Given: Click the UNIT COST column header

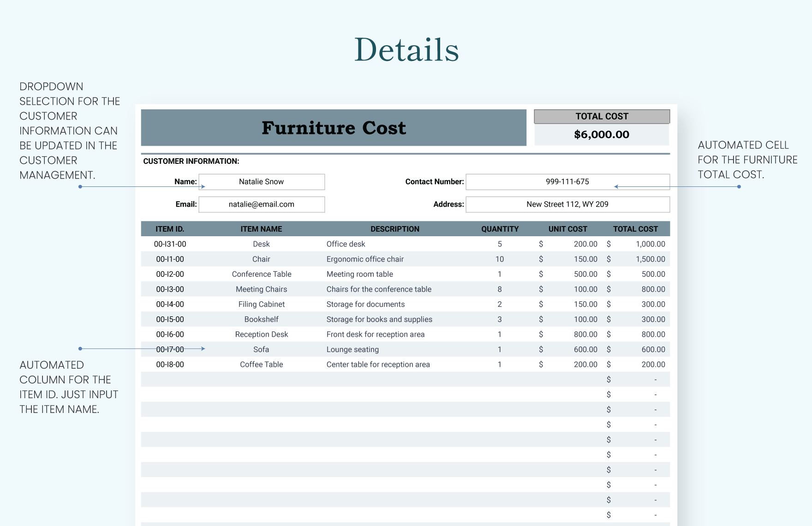Looking at the screenshot, I should pos(567,228).
